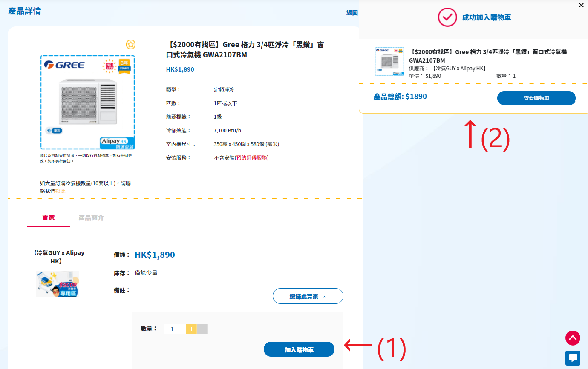Viewport: 588px width, 369px height.
Task: Click the product title GWA2107BM heading
Action: (245, 50)
